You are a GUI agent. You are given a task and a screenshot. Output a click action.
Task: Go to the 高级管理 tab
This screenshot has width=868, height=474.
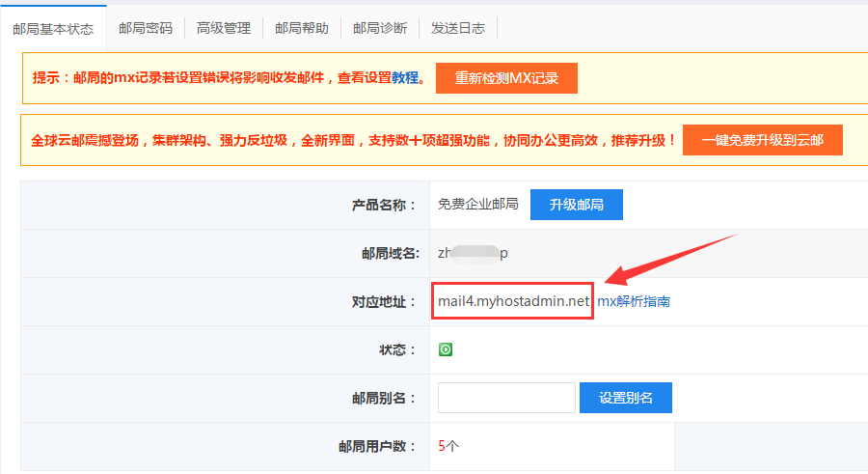click(x=224, y=28)
